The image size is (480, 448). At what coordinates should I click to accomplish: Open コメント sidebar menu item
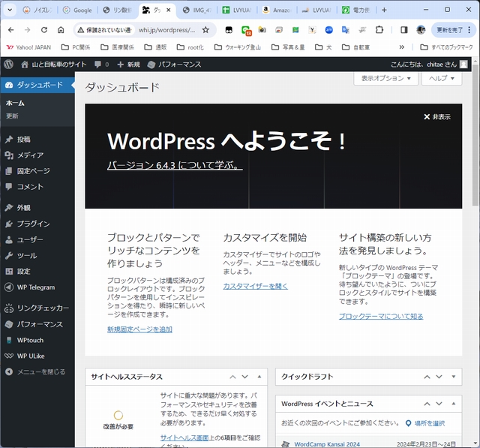(37, 187)
